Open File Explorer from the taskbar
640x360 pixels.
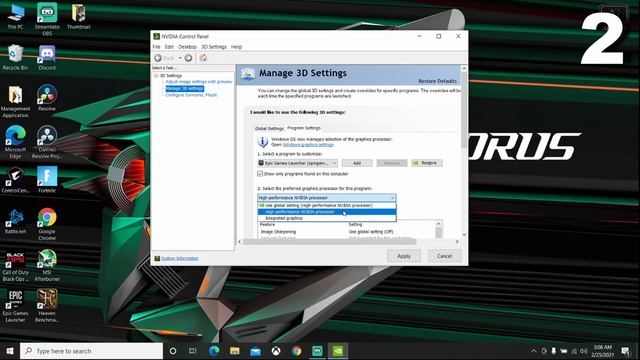[x=235, y=351]
